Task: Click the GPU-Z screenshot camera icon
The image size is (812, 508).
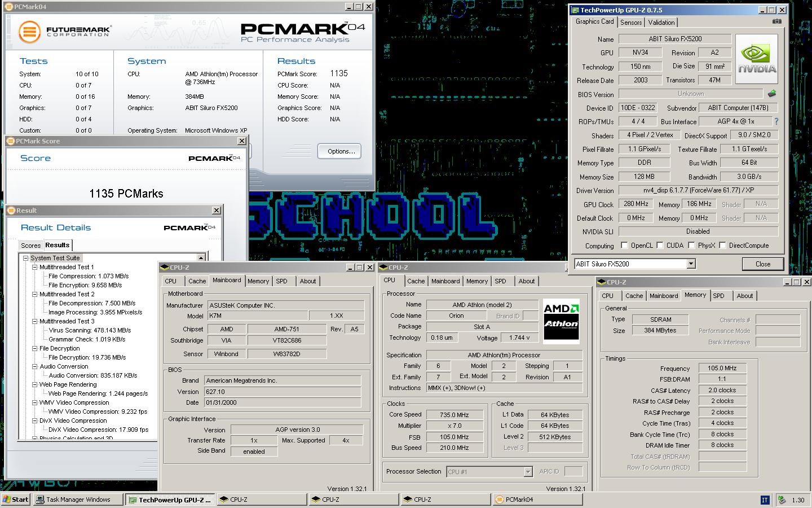Action: pyautogui.click(x=777, y=21)
